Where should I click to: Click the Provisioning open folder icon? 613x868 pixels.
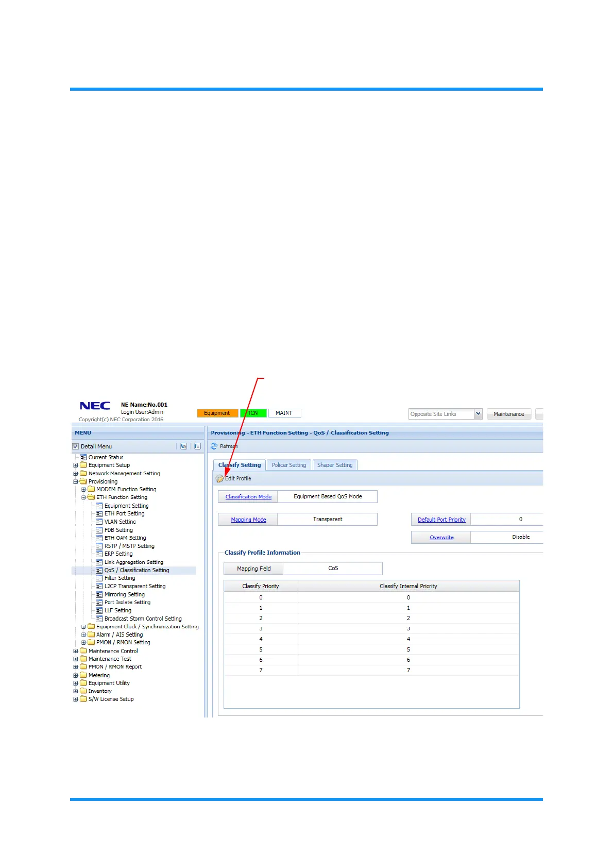click(83, 481)
